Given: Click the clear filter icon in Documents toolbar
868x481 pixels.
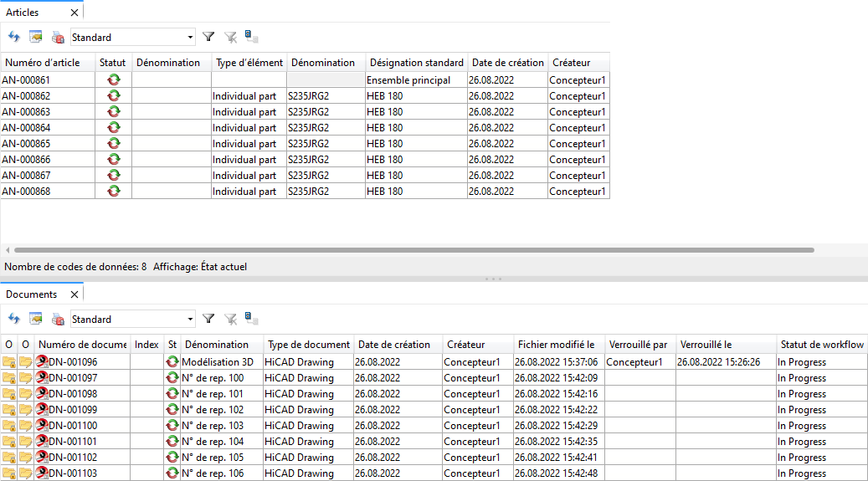Looking at the screenshot, I should [230, 319].
